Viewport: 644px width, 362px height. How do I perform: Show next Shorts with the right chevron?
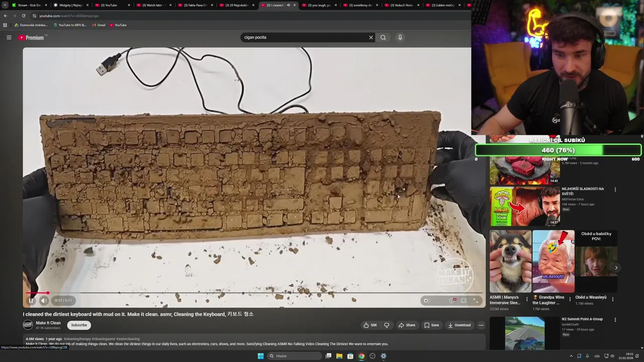pyautogui.click(x=616, y=267)
